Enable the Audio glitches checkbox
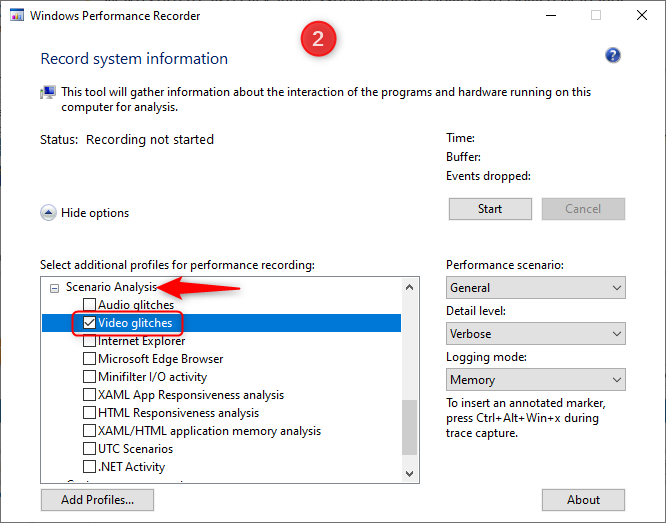 point(90,305)
